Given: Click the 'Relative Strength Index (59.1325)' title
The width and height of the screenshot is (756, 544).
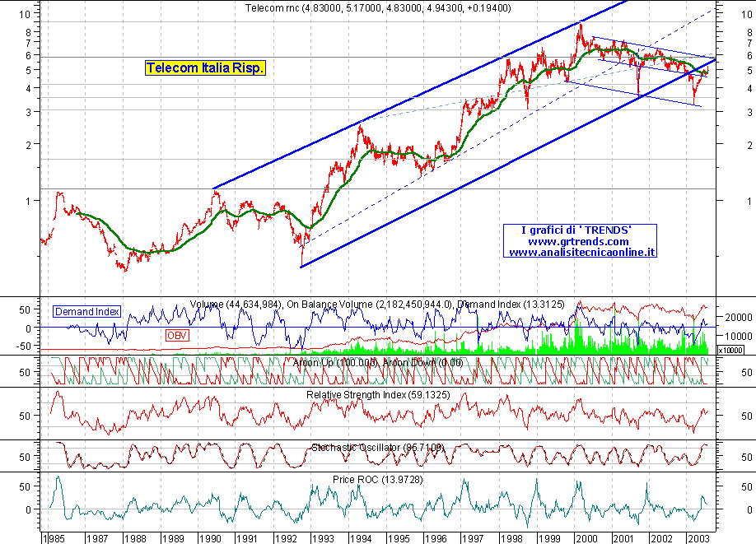Looking at the screenshot, I should point(378,395).
